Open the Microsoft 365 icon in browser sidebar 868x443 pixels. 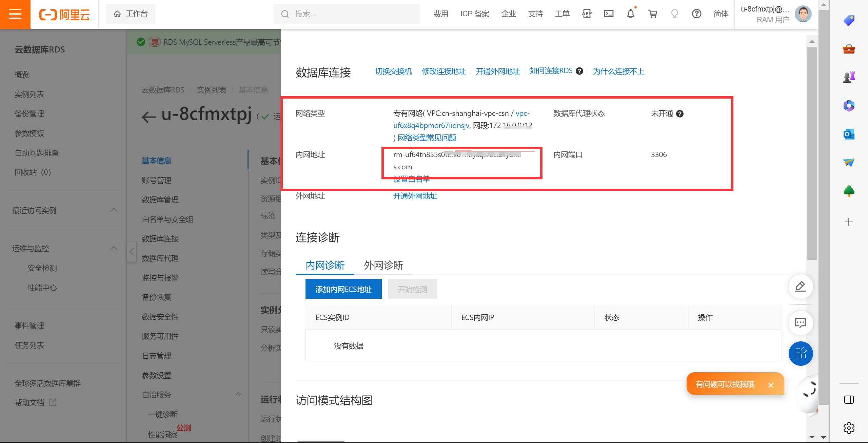click(849, 106)
